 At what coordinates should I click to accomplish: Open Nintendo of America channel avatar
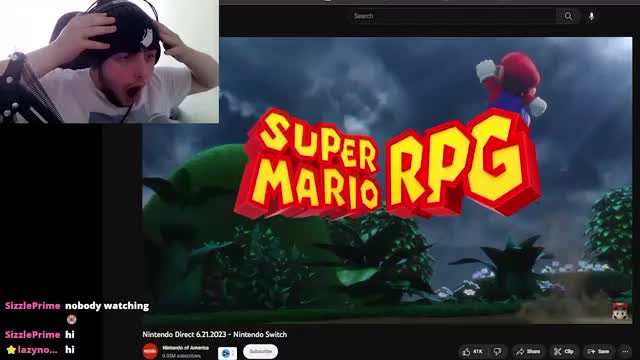150,351
